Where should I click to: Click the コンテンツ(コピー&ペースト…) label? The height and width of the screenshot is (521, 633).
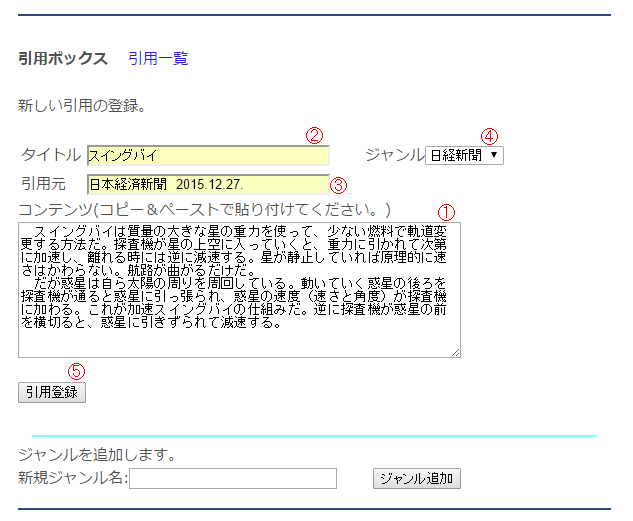[x=204, y=209]
